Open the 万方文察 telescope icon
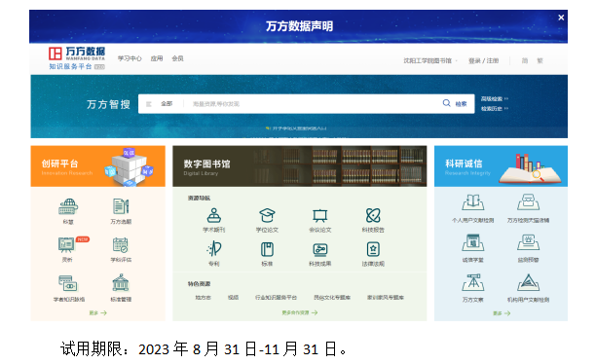Screen dimensions: 596x364 [x=473, y=282]
